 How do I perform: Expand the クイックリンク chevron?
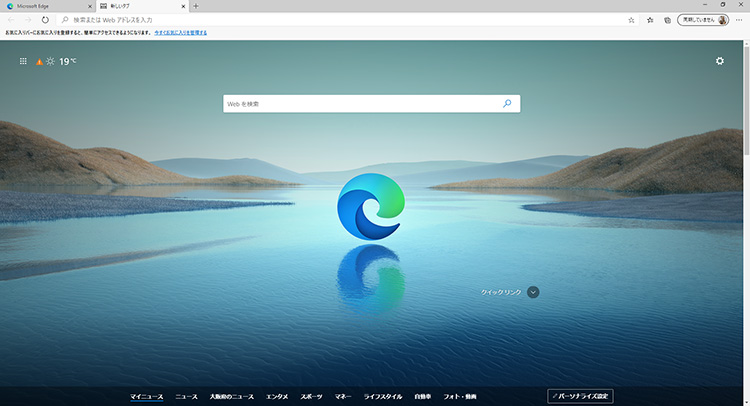pyautogui.click(x=533, y=292)
